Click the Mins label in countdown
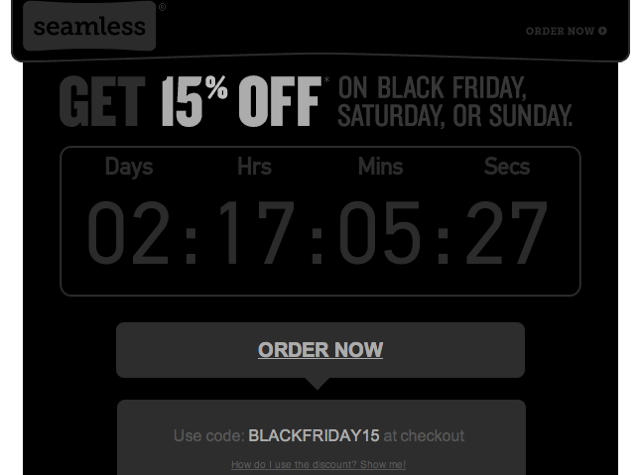 pyautogui.click(x=380, y=166)
